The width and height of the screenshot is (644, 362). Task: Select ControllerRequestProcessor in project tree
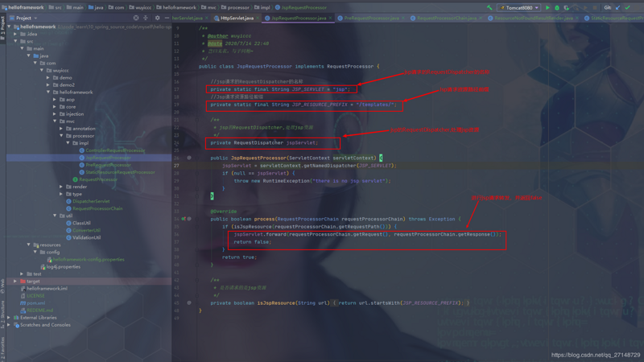112,150
